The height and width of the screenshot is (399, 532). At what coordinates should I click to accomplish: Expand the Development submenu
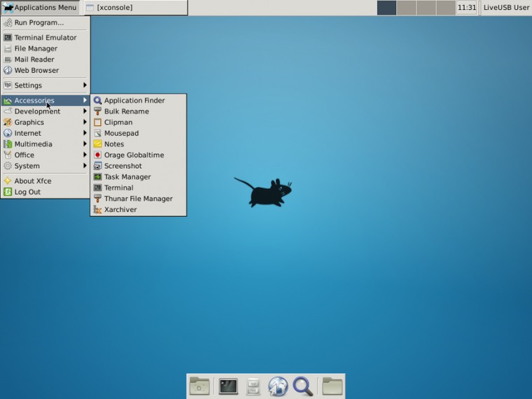pyautogui.click(x=45, y=111)
